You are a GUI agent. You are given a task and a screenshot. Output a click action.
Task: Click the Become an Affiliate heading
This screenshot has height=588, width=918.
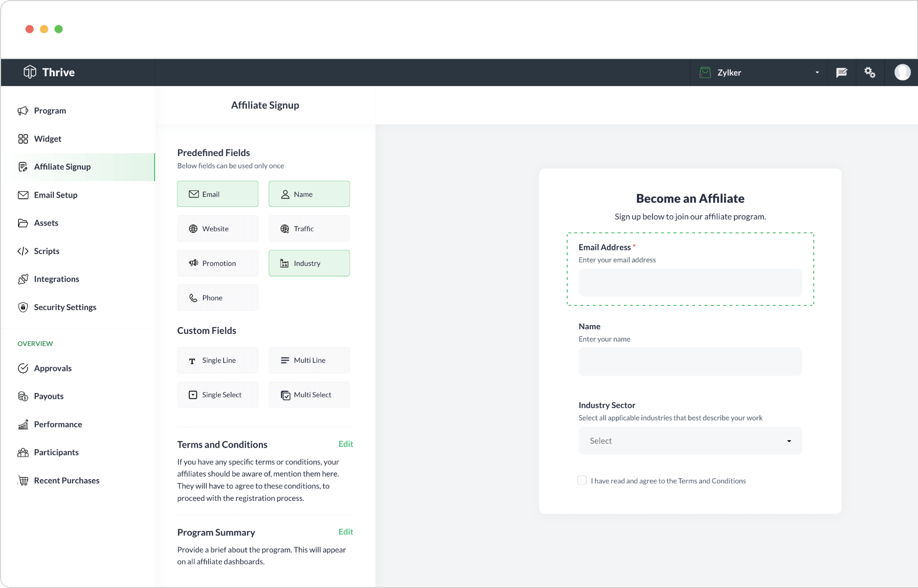click(x=690, y=199)
